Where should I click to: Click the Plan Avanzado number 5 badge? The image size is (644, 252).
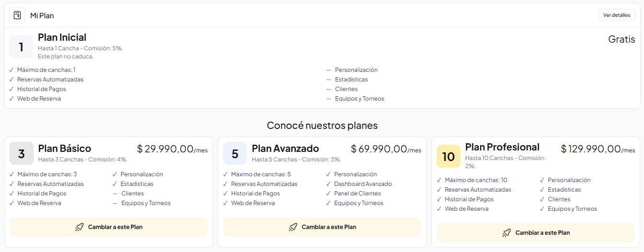(x=235, y=153)
